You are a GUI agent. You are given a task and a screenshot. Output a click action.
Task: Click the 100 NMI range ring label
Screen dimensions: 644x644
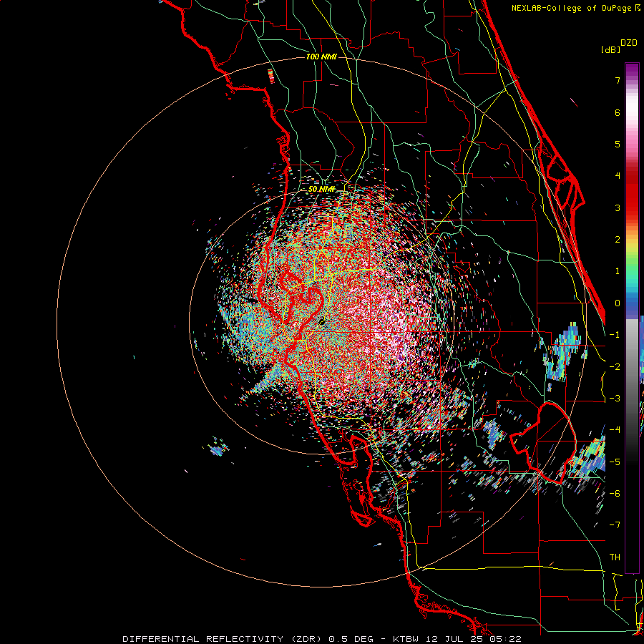(321, 57)
